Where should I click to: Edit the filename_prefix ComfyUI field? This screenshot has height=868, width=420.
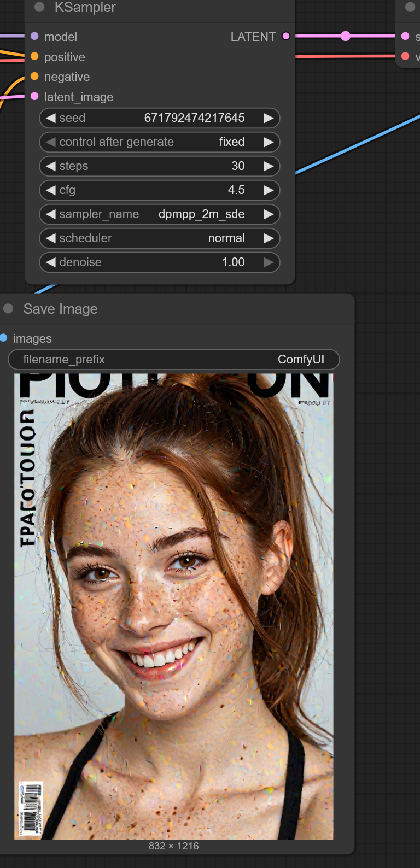pos(174,360)
